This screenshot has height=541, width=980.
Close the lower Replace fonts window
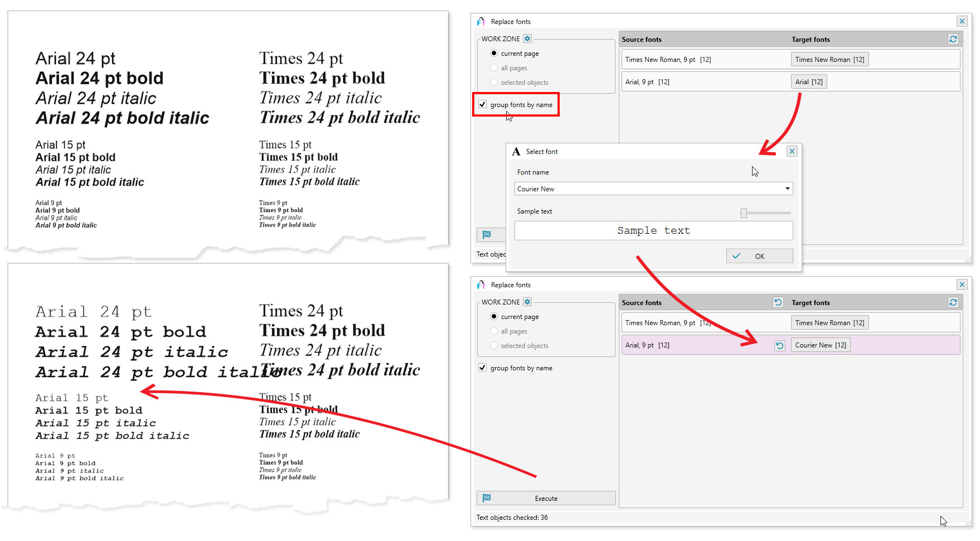pos(962,284)
